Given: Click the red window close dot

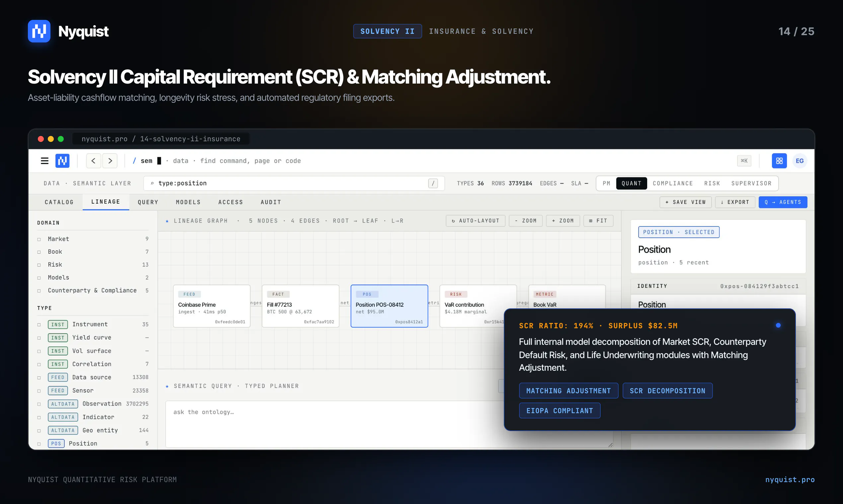Looking at the screenshot, I should pos(41,139).
